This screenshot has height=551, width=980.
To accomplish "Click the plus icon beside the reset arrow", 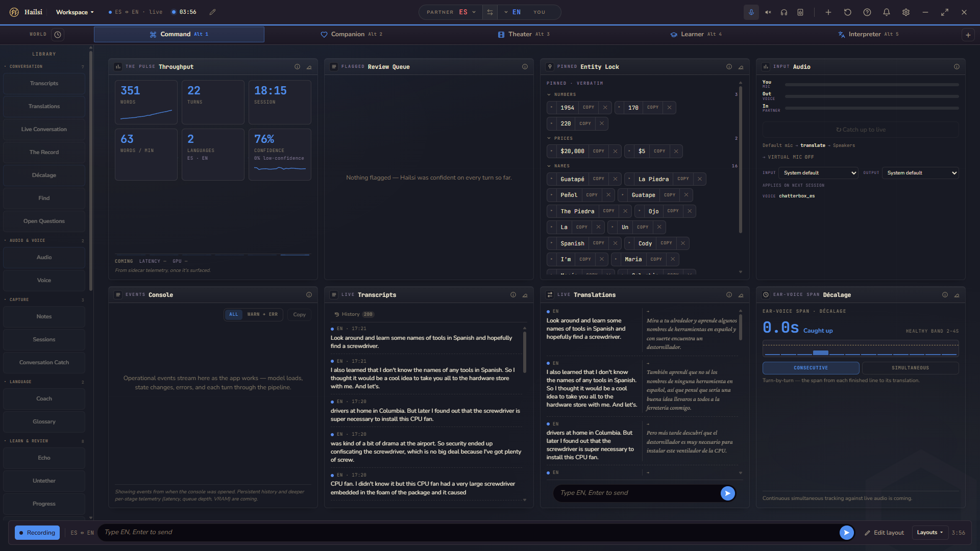I will tap(828, 12).
